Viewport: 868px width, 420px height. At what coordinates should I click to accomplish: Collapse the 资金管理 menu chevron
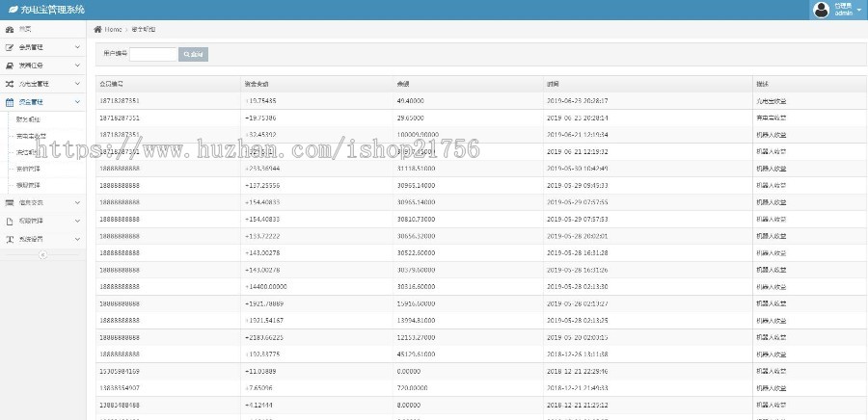click(77, 102)
